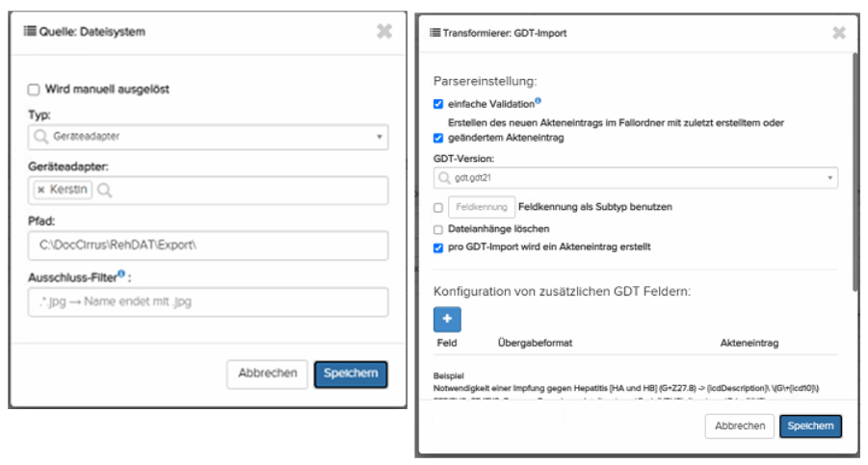Tick the Dateianhänge löschen checkbox

click(x=438, y=229)
